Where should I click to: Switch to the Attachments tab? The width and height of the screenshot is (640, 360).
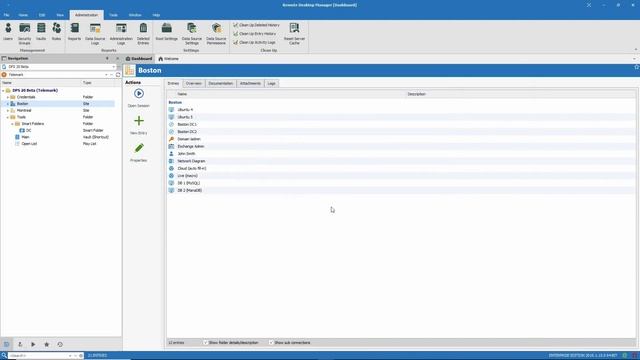(x=250, y=84)
